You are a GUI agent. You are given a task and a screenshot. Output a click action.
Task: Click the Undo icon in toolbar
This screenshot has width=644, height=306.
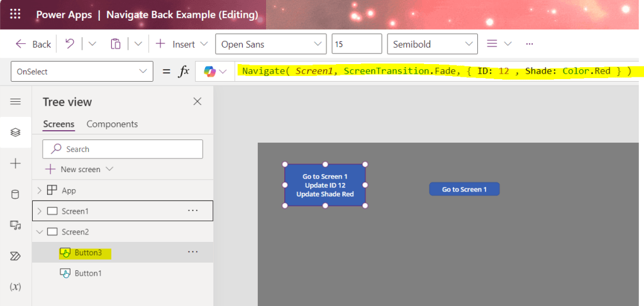[x=70, y=44]
